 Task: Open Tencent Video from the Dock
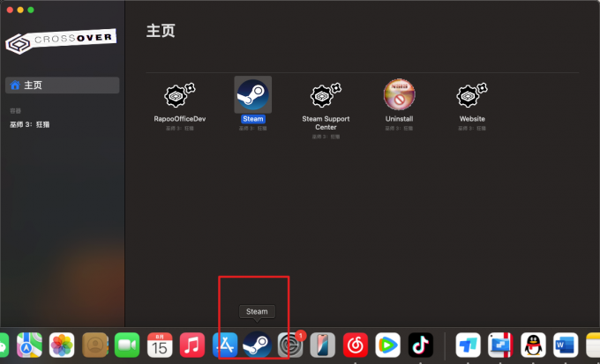point(388,345)
